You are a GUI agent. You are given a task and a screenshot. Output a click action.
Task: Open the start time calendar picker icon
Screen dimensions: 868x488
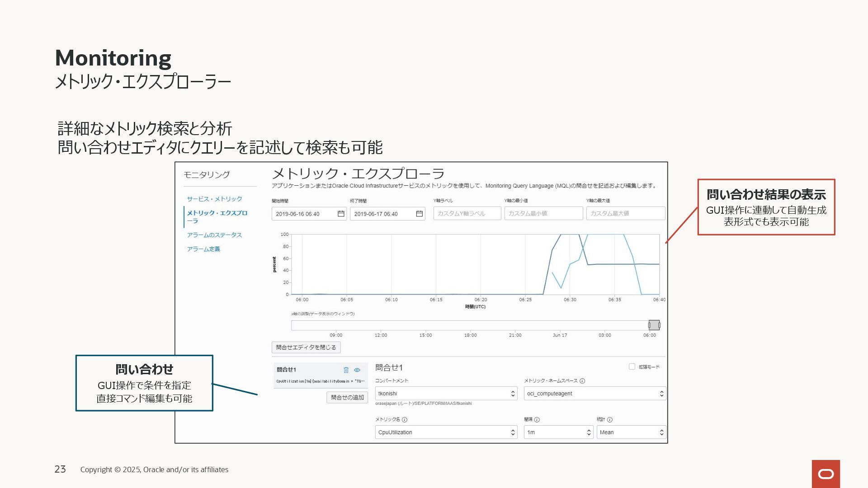(341, 214)
